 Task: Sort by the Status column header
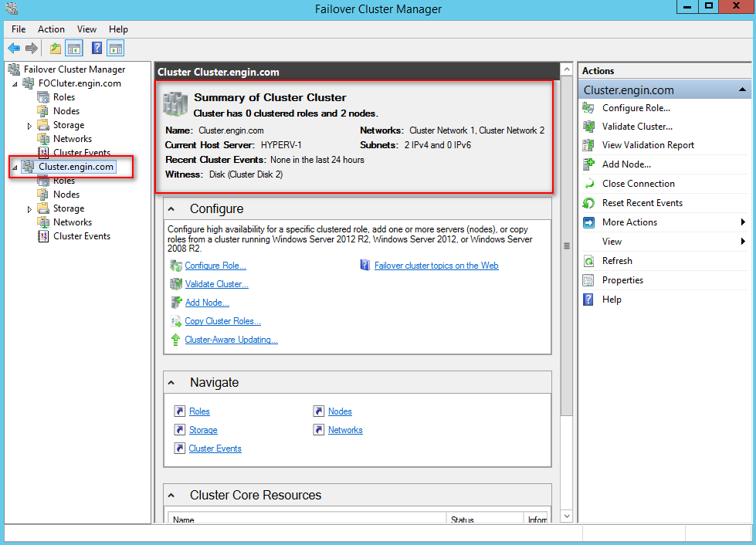pos(484,518)
